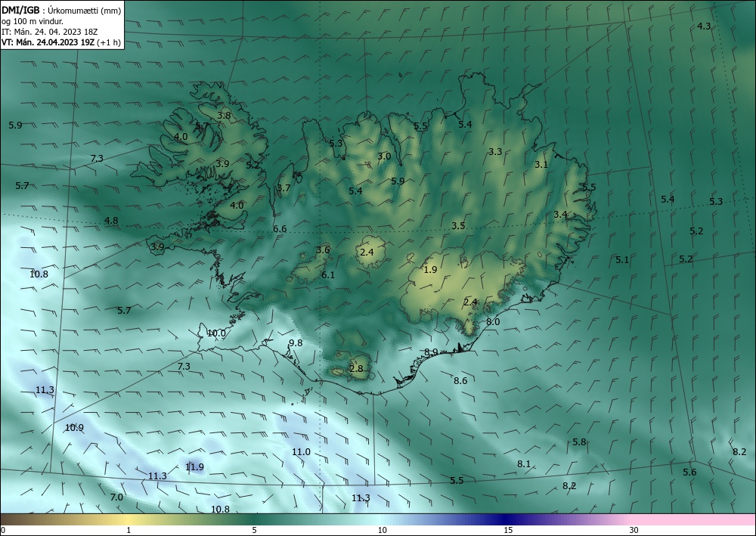Click the 5.8 value label
This screenshot has width=756, height=536.
point(579,442)
